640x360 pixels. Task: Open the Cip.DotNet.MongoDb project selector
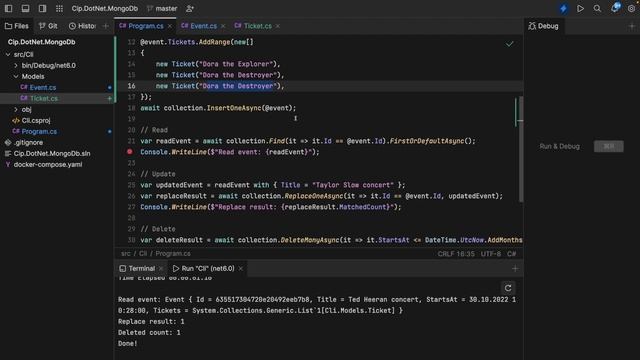click(104, 8)
